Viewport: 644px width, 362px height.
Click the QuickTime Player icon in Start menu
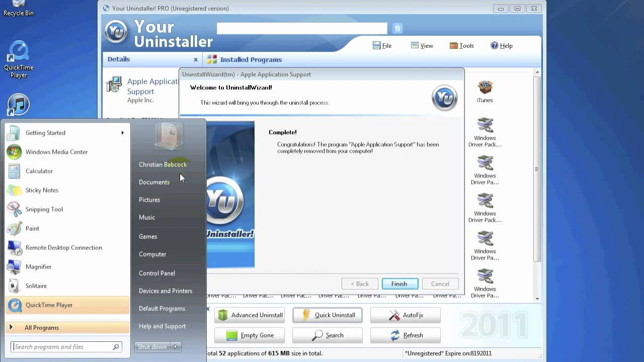click(15, 305)
